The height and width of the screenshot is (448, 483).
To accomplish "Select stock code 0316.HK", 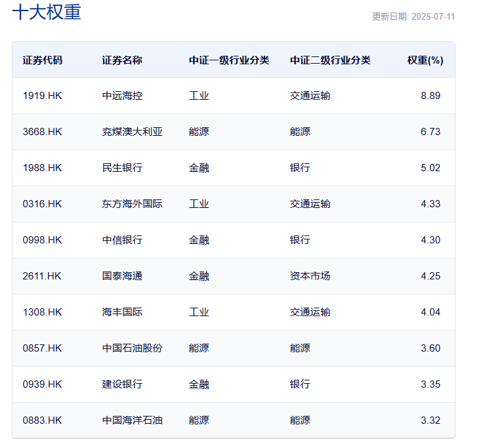I will coord(42,204).
